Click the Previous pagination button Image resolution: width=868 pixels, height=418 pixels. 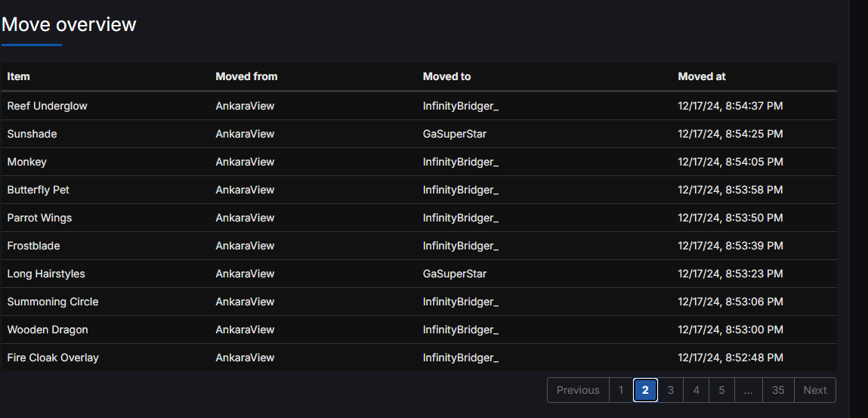pyautogui.click(x=578, y=390)
